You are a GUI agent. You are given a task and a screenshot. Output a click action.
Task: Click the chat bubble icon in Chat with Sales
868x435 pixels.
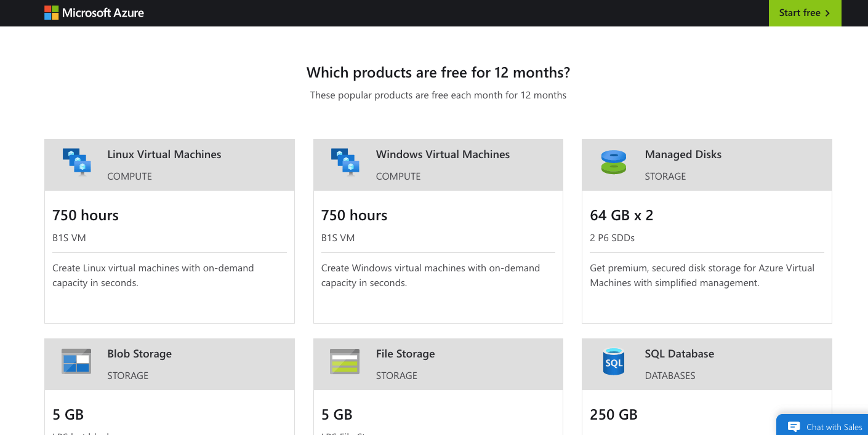click(x=794, y=427)
